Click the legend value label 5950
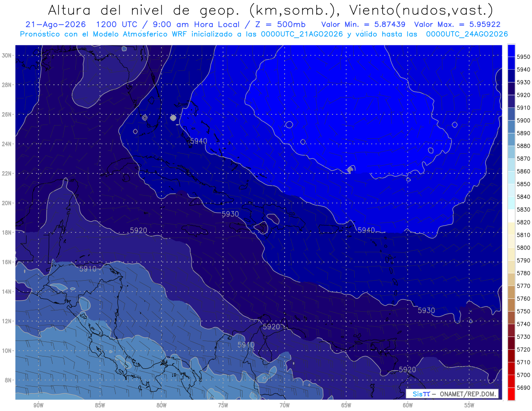The height and width of the screenshot is (411, 532). pyautogui.click(x=523, y=57)
